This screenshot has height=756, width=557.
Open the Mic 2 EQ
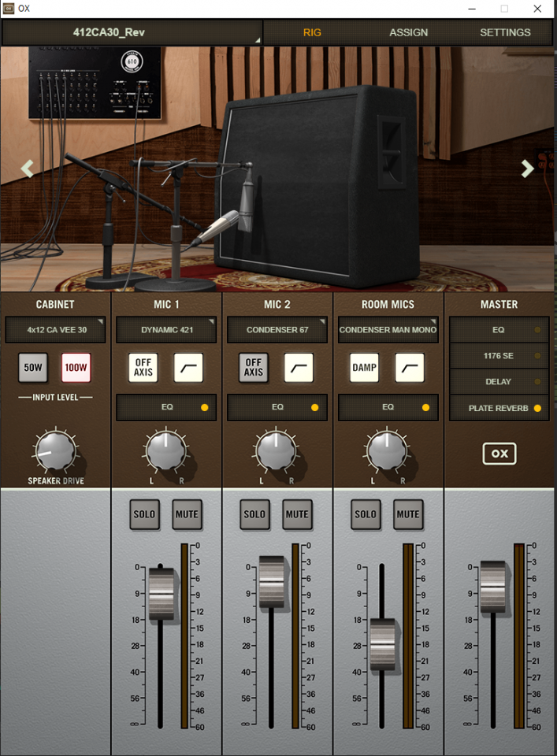pyautogui.click(x=277, y=407)
